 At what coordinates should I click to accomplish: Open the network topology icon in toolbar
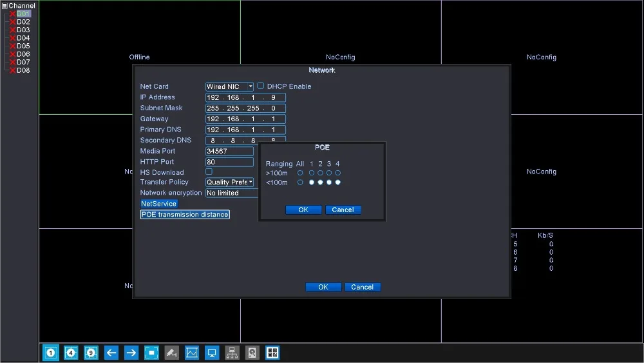[x=232, y=353]
